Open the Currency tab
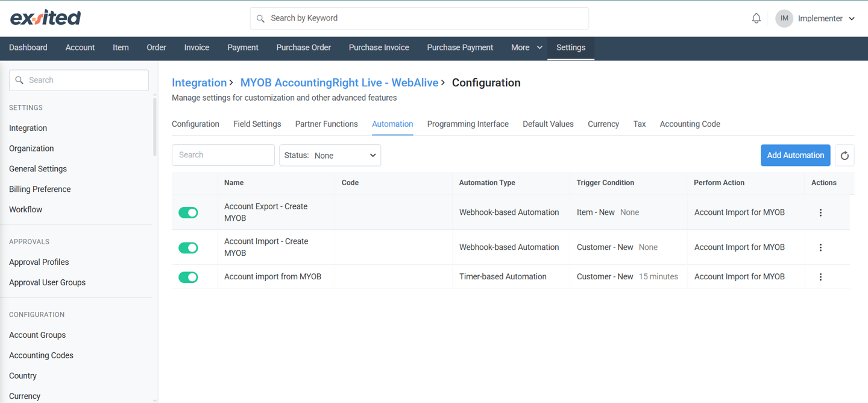The width and height of the screenshot is (868, 403). [603, 124]
